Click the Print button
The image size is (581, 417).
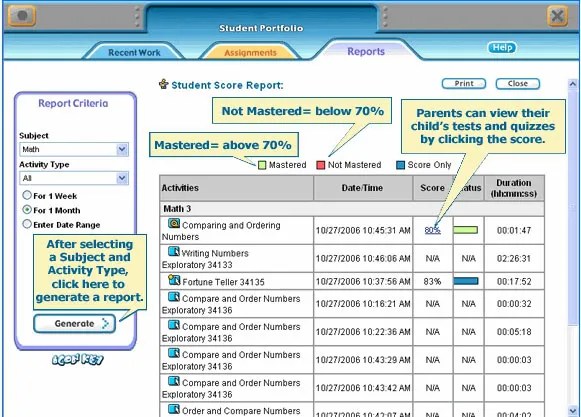coord(464,84)
